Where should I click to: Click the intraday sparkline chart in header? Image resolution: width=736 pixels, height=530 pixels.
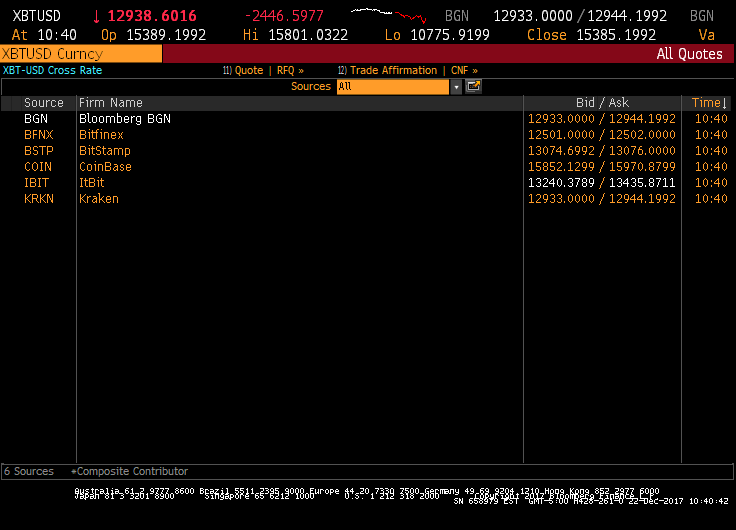tap(388, 15)
